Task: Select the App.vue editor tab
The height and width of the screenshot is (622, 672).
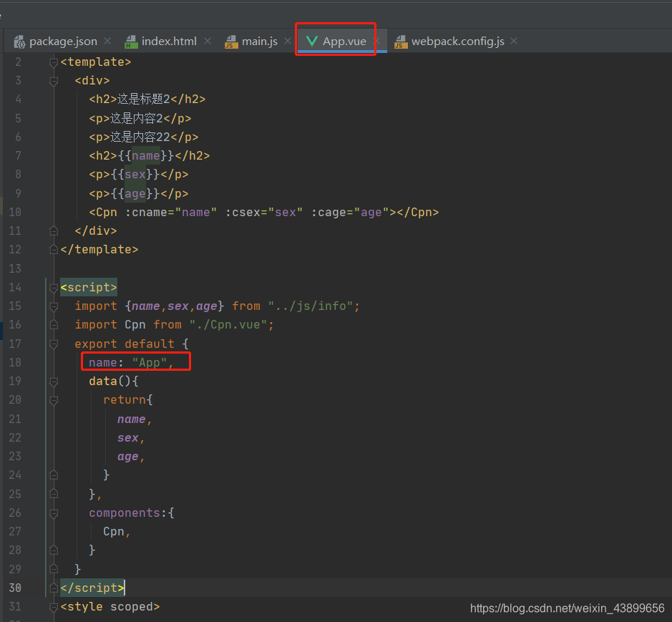Action: pos(342,42)
